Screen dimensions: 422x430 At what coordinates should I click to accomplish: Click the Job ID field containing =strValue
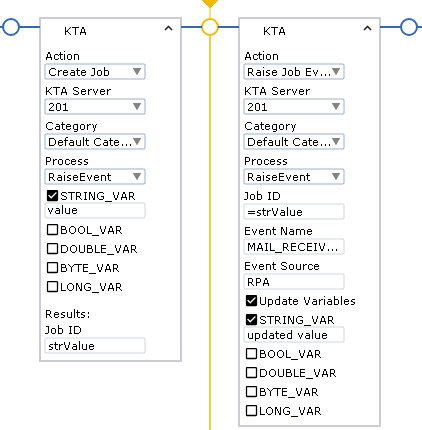(x=294, y=212)
